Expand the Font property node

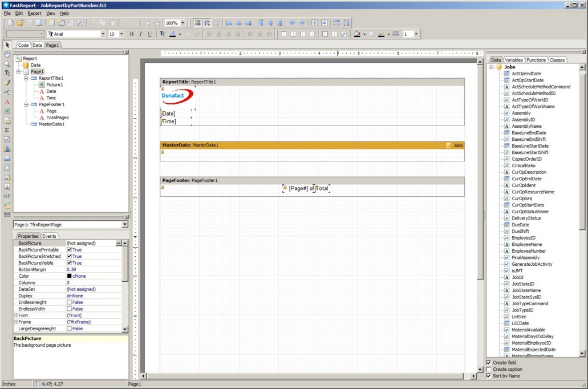[16, 315]
